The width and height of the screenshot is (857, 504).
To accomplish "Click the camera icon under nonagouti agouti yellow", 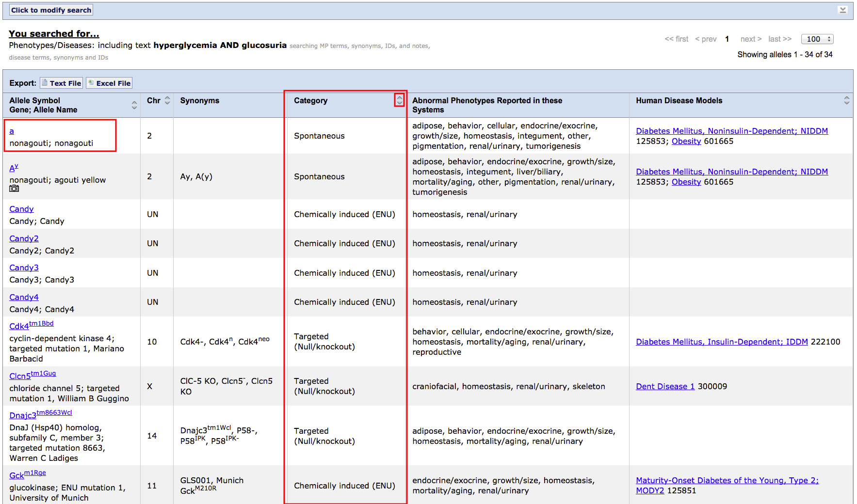I will (14, 189).
